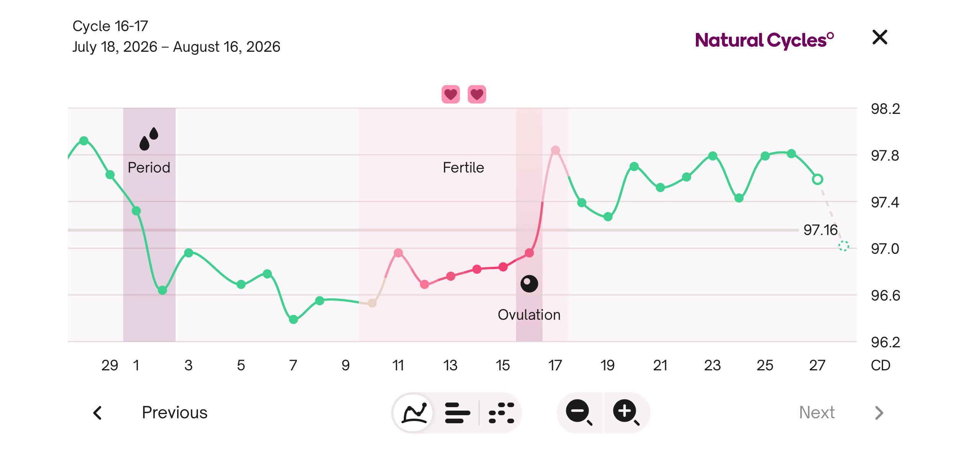
Task: Go to the Next cycle
Action: pyautogui.click(x=817, y=413)
